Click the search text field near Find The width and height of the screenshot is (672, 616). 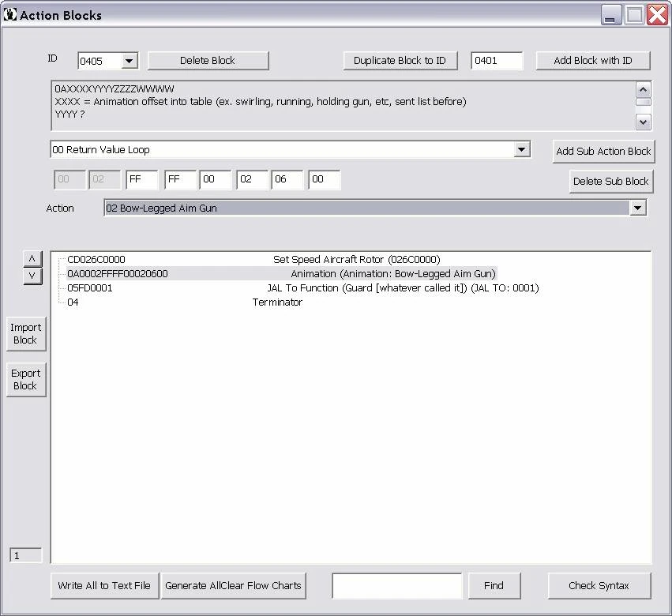click(x=396, y=586)
